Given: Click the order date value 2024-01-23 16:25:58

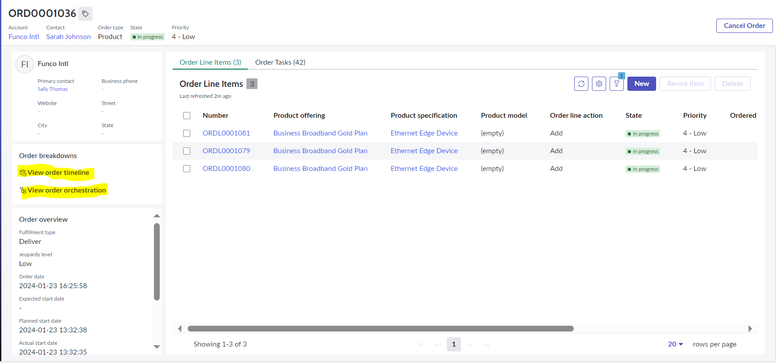Looking at the screenshot, I should (x=53, y=286).
